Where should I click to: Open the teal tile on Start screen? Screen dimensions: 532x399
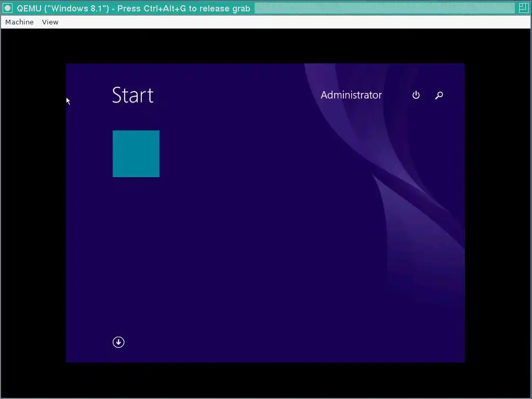[136, 154]
